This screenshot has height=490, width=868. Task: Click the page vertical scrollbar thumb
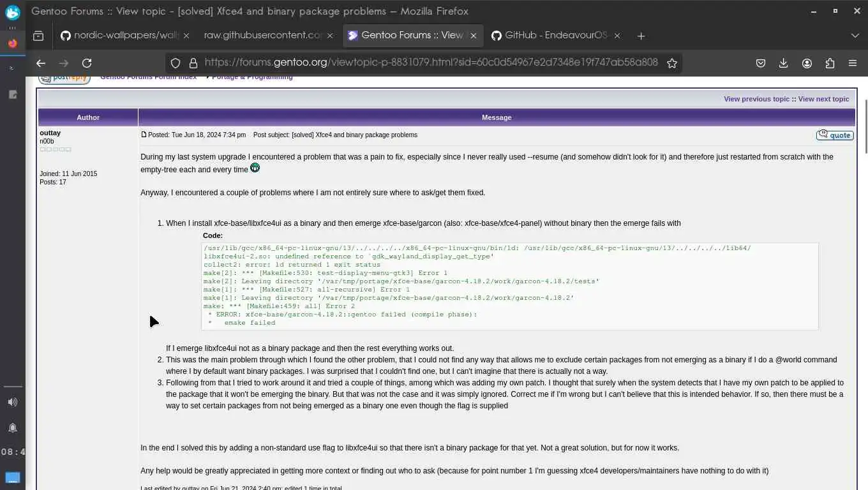[866, 126]
